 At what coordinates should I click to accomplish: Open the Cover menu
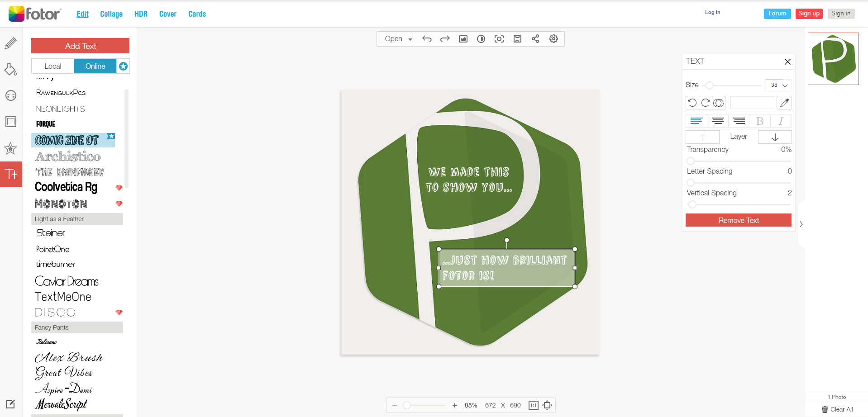pyautogui.click(x=168, y=14)
